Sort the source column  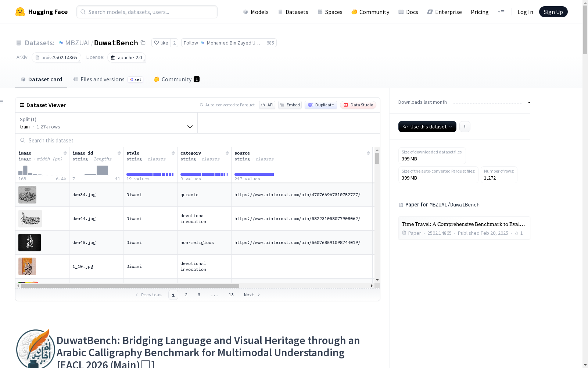pyautogui.click(x=368, y=153)
